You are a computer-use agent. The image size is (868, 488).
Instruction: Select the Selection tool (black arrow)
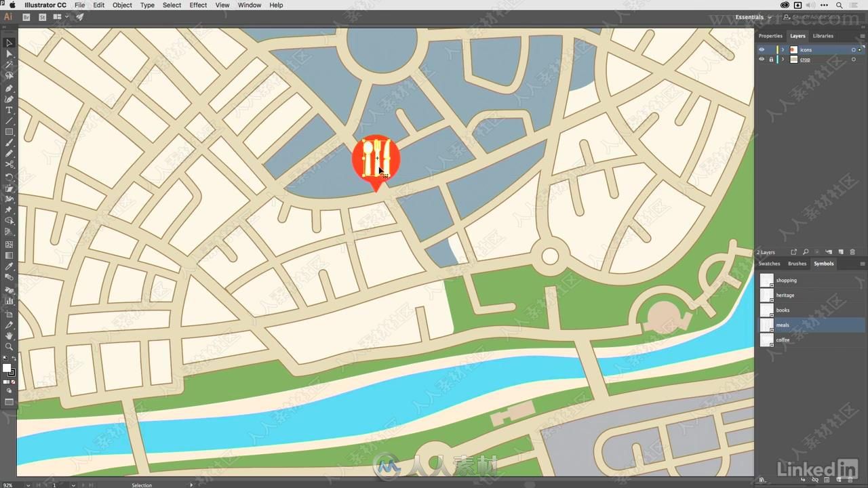coord(9,43)
